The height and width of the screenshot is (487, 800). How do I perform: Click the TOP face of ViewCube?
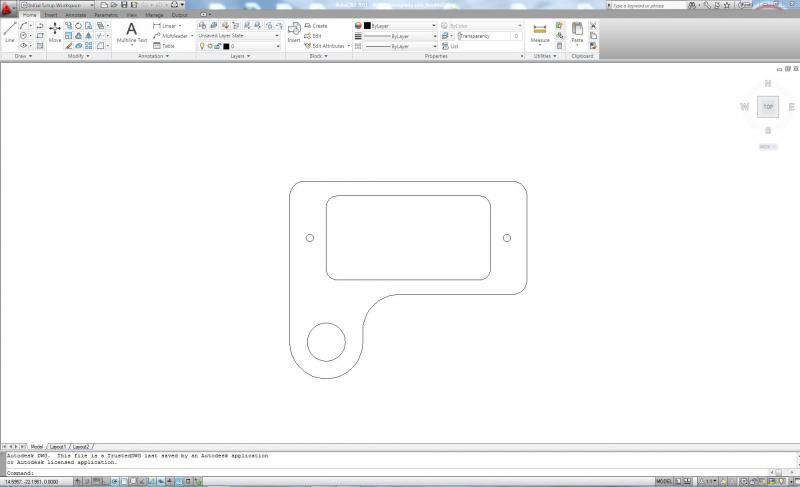coord(768,106)
